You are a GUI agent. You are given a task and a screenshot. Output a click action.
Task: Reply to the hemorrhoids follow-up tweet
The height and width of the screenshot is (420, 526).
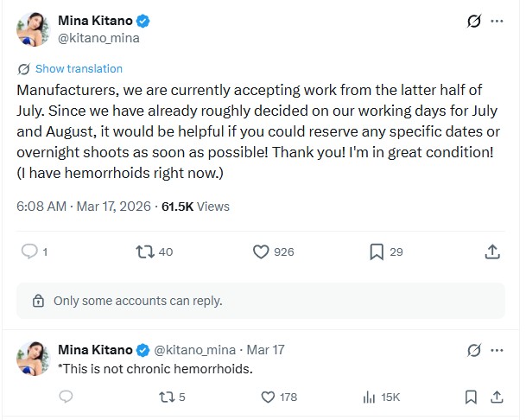[67, 397]
